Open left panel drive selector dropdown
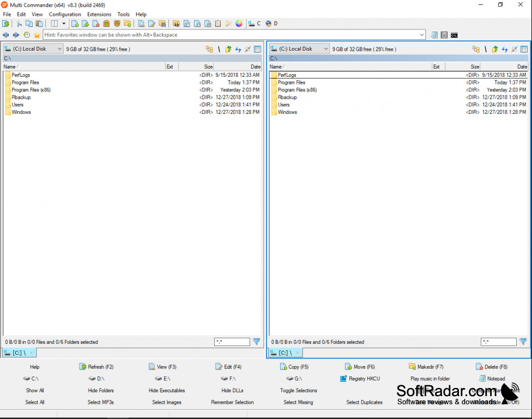This screenshot has width=532, height=419. 33,49
